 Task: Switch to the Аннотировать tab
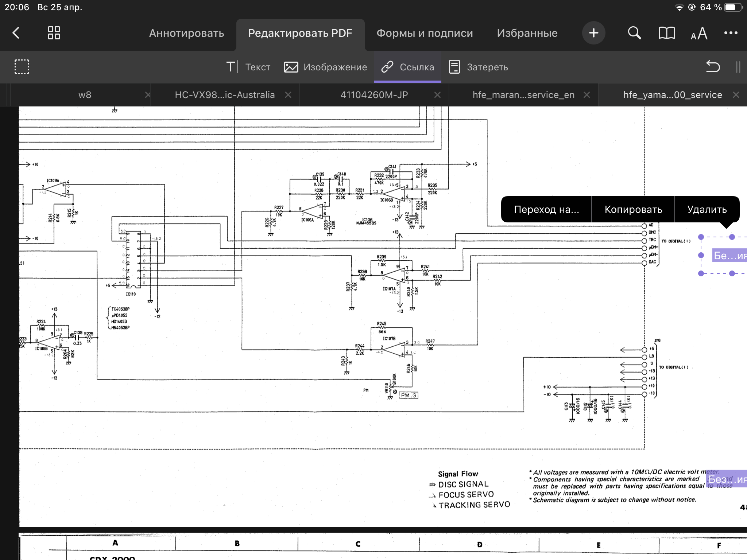coord(186,33)
